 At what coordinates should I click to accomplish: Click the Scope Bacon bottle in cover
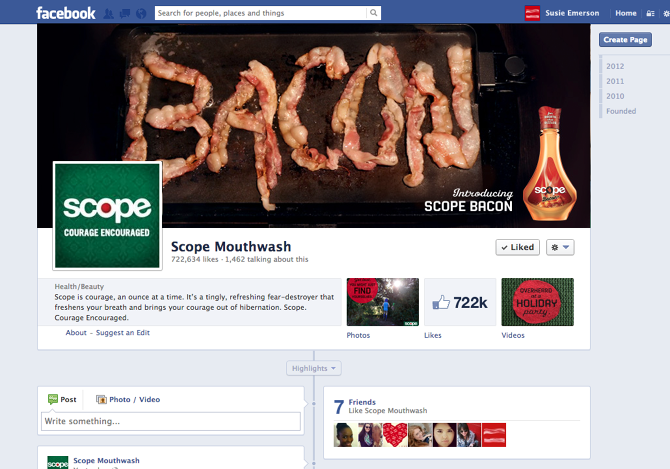coord(550,164)
